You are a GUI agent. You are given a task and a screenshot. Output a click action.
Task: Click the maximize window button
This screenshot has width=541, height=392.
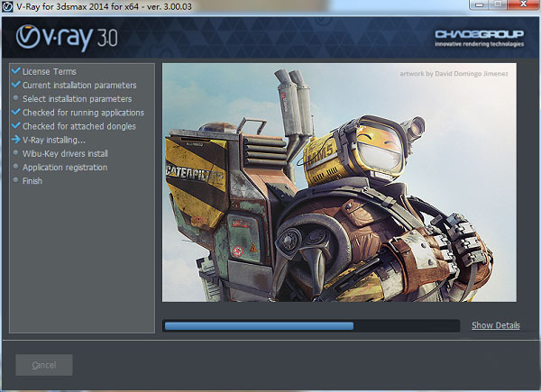(498, 5)
